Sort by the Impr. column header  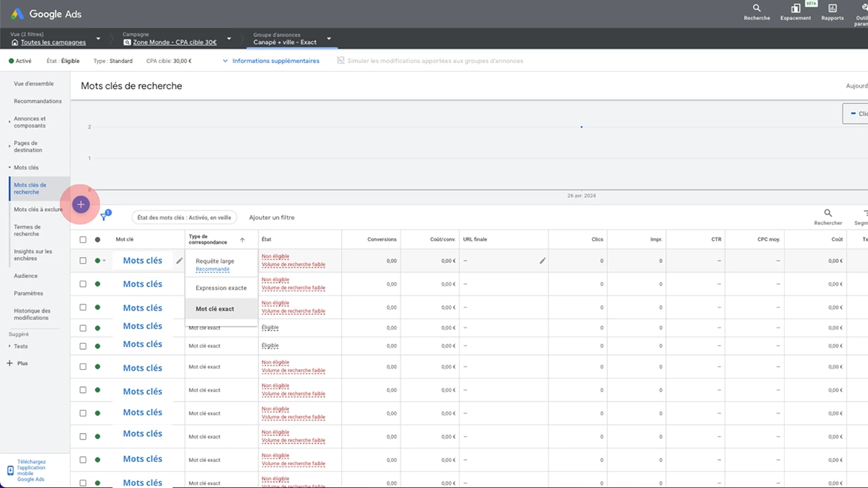point(656,240)
